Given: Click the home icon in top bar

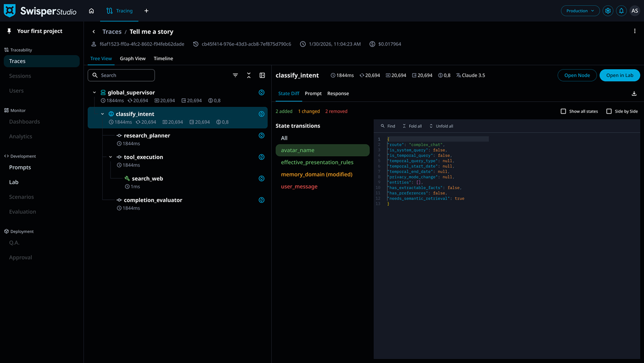Looking at the screenshot, I should point(91,11).
